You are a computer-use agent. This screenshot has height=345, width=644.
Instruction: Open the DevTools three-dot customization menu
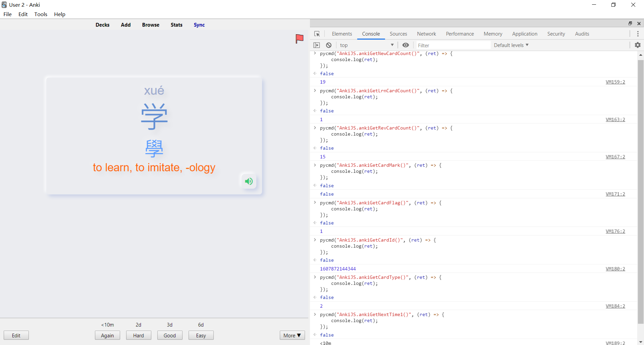[x=638, y=34]
